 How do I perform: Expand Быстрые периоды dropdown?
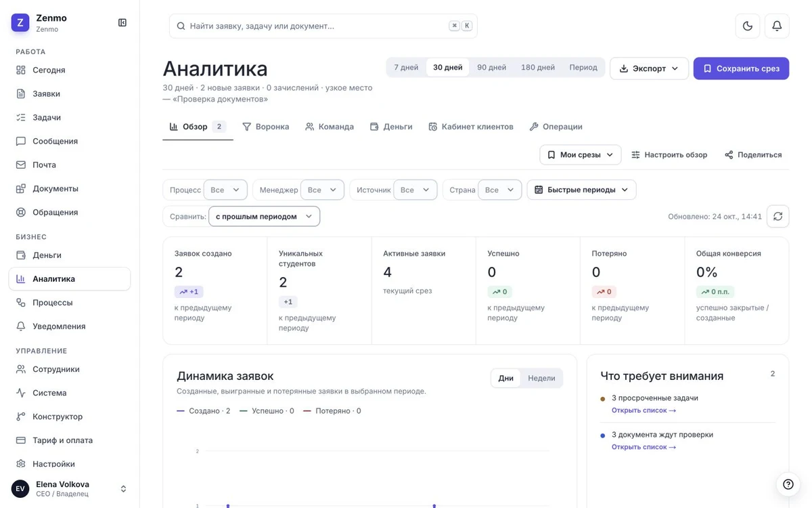(x=581, y=190)
